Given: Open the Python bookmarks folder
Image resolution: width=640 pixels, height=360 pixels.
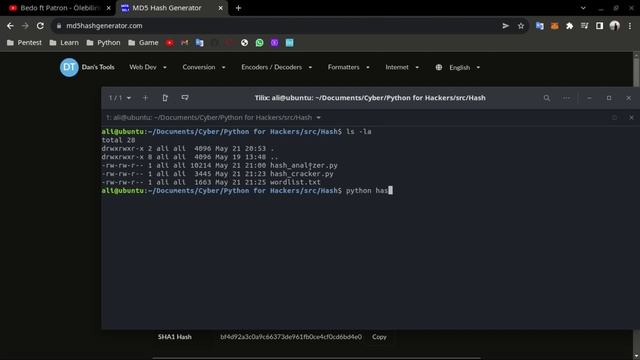Looking at the screenshot, I should coord(104,42).
